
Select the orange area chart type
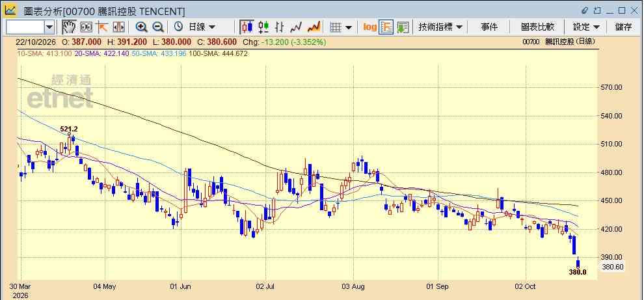[314, 27]
